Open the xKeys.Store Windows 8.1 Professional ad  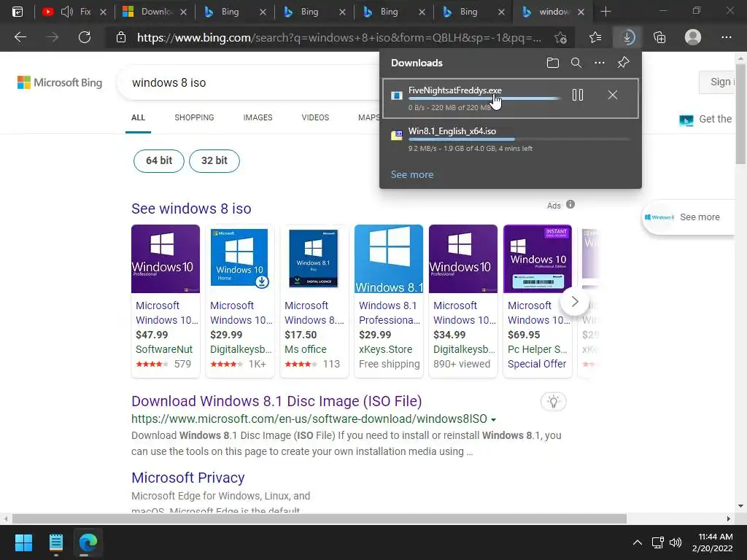pos(388,301)
